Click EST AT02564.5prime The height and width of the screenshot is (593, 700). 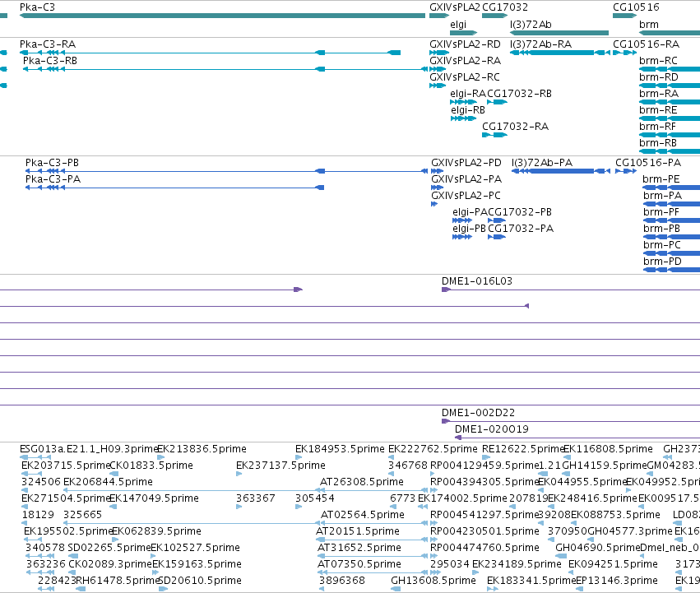click(x=373, y=523)
